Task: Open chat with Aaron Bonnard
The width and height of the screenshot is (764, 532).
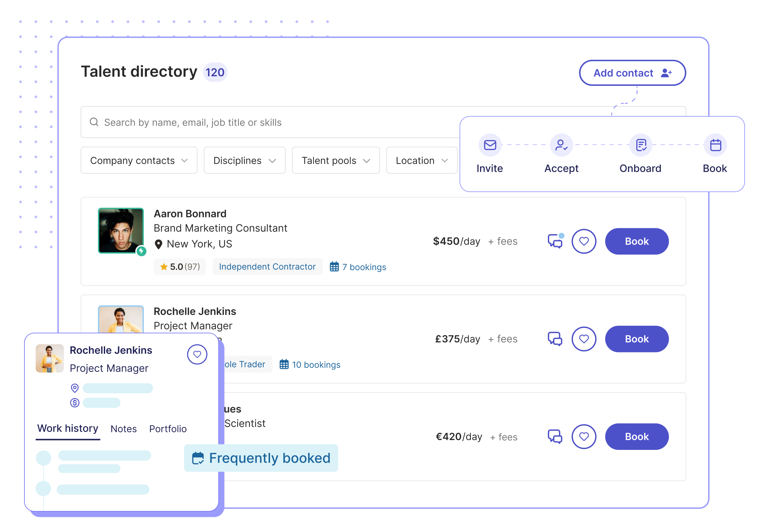Action: [555, 242]
